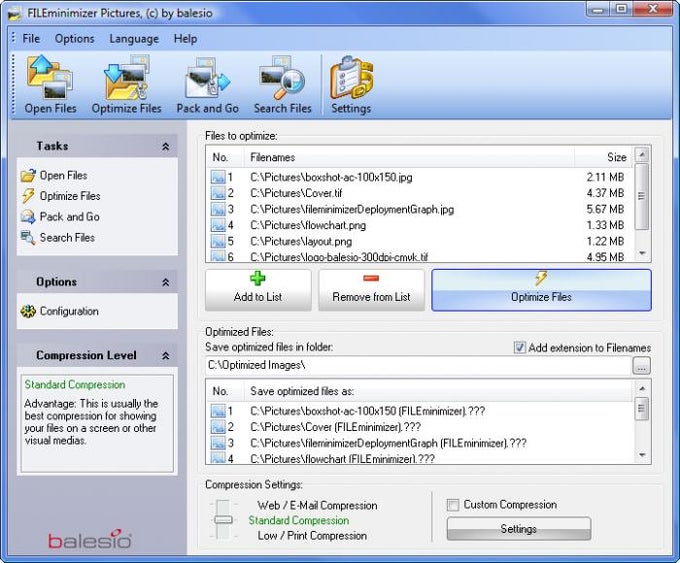Click icon of Cover (FILEminimizer) output row
The width and height of the screenshot is (680, 563).
(218, 427)
